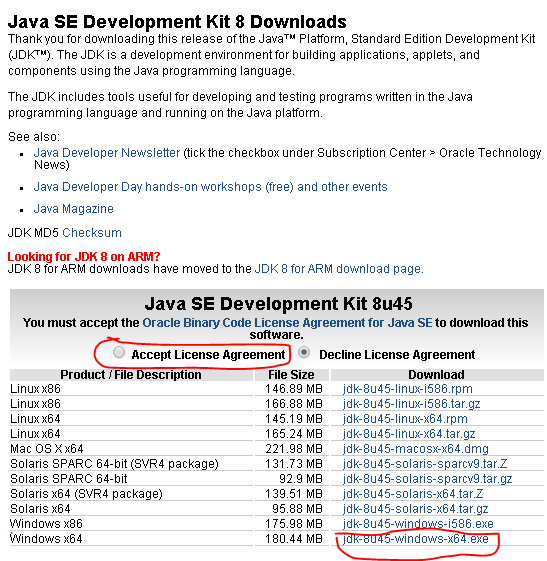Click the 165.24 MB file size value
The image size is (547, 561).
tap(294, 434)
